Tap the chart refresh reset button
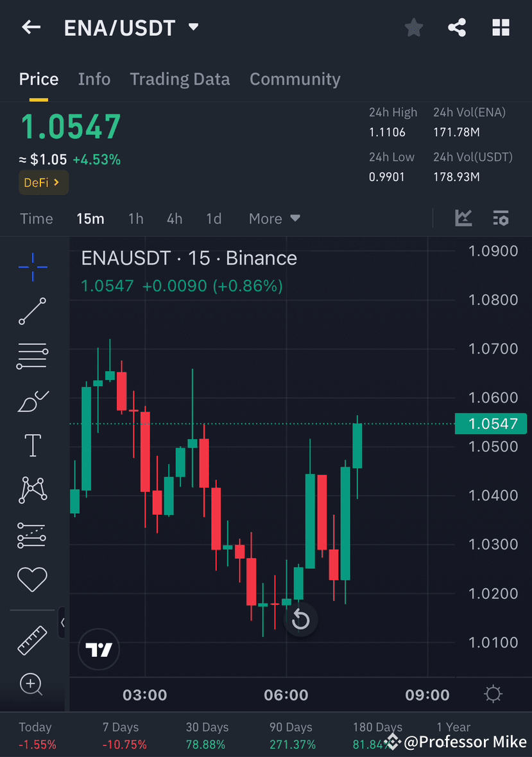Viewport: 532px width, 757px height. [300, 619]
